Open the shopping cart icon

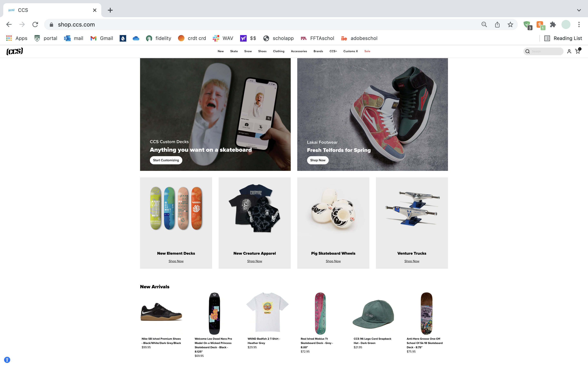pyautogui.click(x=577, y=51)
